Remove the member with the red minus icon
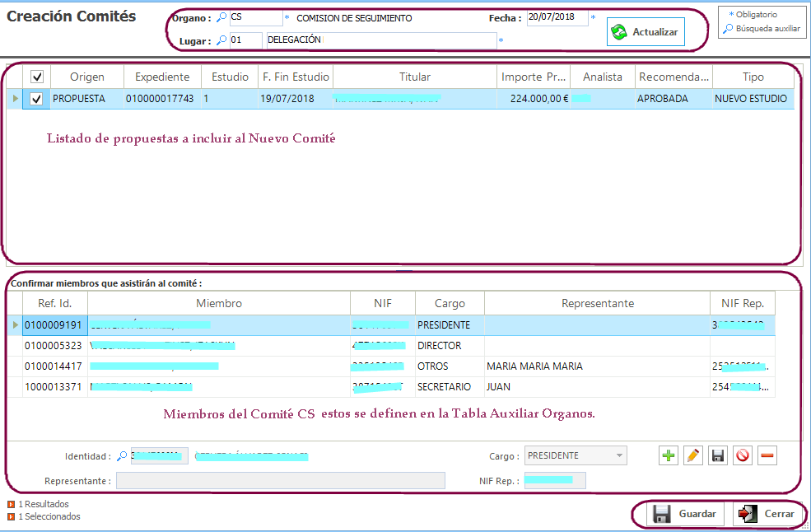Viewport: 811px width, 532px height. pyautogui.click(x=767, y=455)
